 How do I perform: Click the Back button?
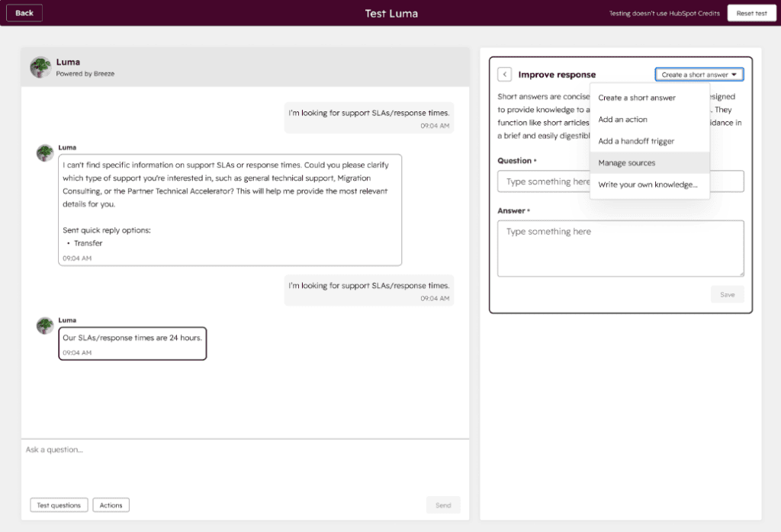(24, 13)
